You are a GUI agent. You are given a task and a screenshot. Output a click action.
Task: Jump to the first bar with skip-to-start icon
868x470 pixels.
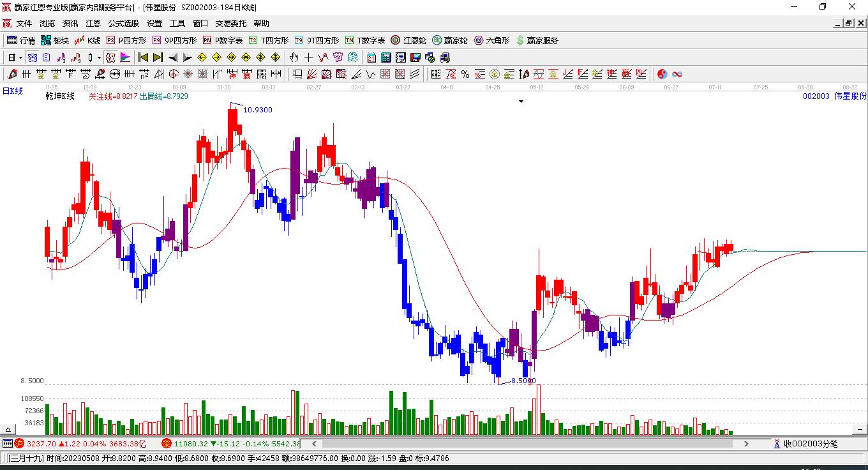[x=144, y=57]
